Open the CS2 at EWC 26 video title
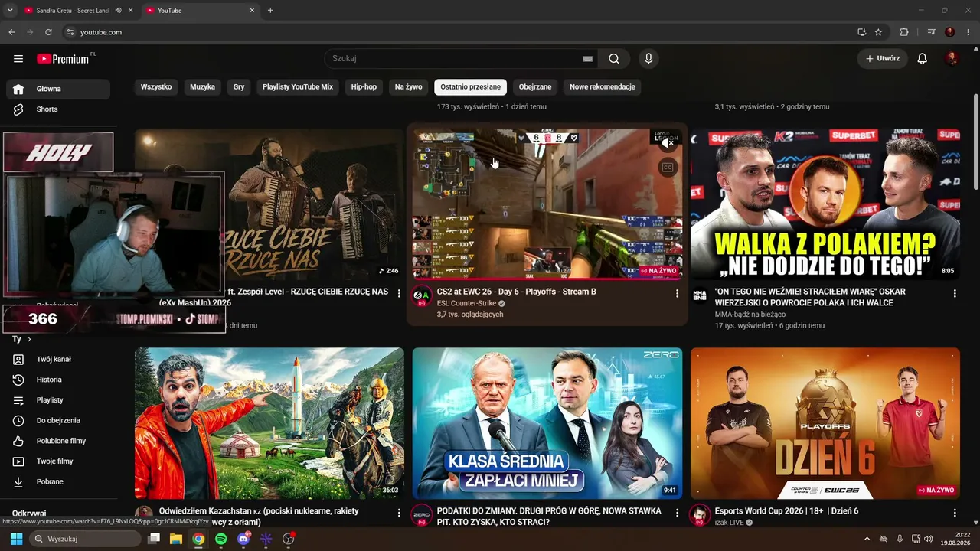This screenshot has height=551, width=980. tap(517, 292)
